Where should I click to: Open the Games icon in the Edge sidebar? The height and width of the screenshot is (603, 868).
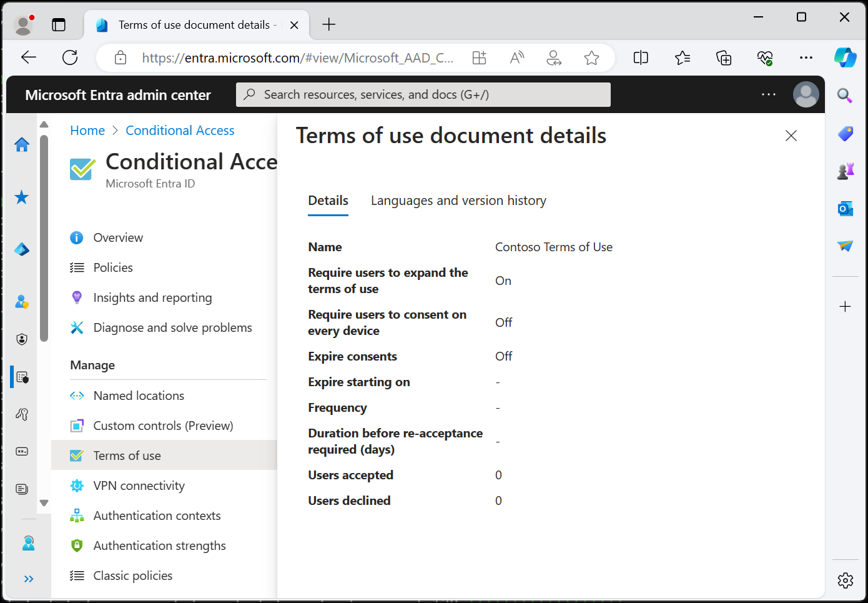tap(845, 170)
